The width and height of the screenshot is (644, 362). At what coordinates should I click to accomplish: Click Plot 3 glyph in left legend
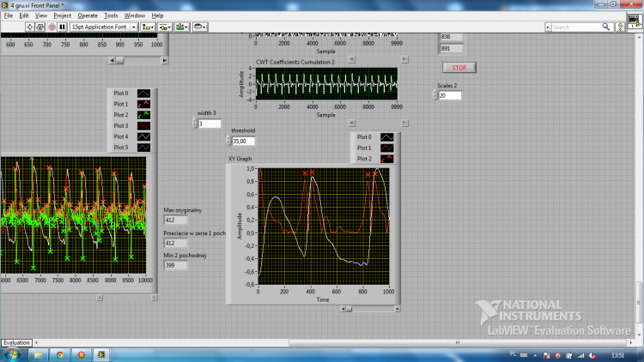(x=143, y=125)
